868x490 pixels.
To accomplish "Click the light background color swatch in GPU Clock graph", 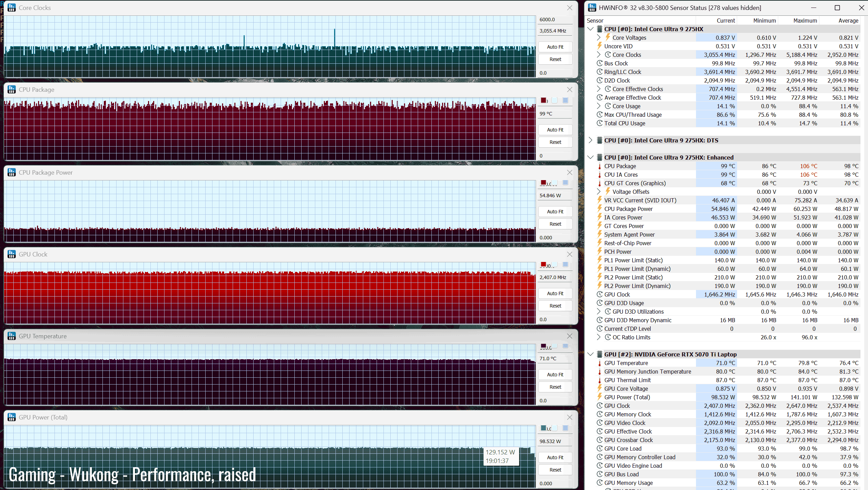I will (x=554, y=264).
